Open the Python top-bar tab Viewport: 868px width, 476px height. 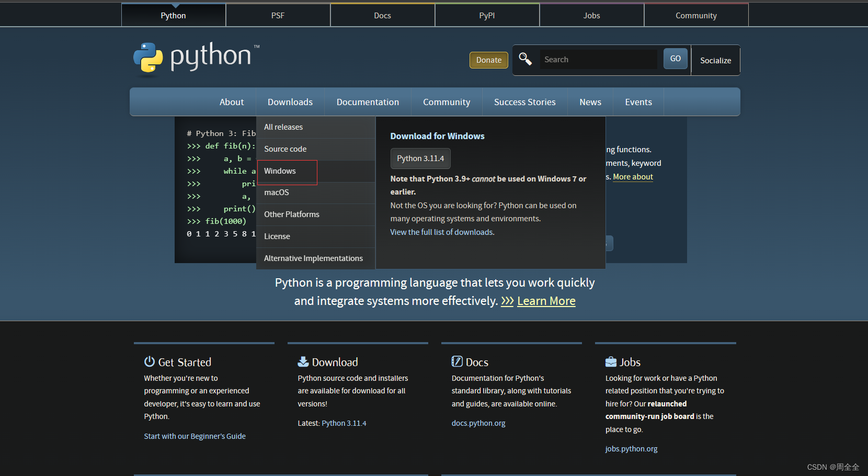(x=174, y=15)
